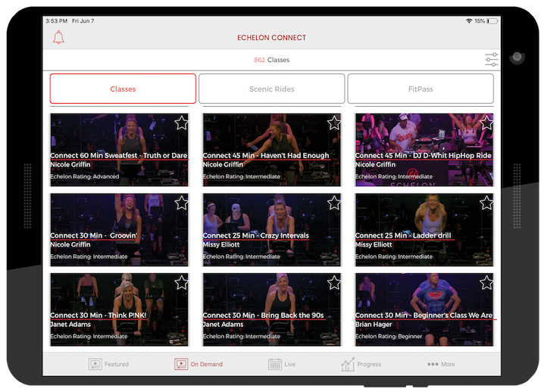544x392 pixels.
Task: Toggle star on Haven't Had Enough class
Action: tap(333, 123)
